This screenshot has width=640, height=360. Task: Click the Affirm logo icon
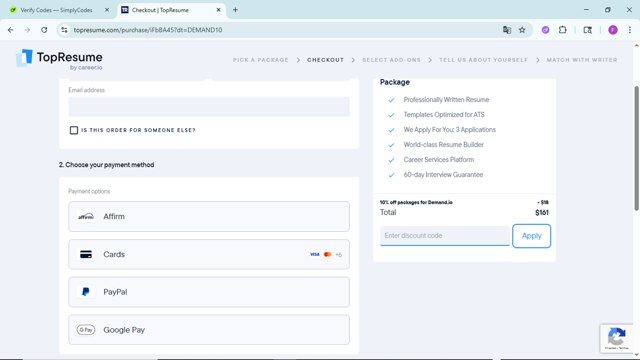click(x=86, y=216)
